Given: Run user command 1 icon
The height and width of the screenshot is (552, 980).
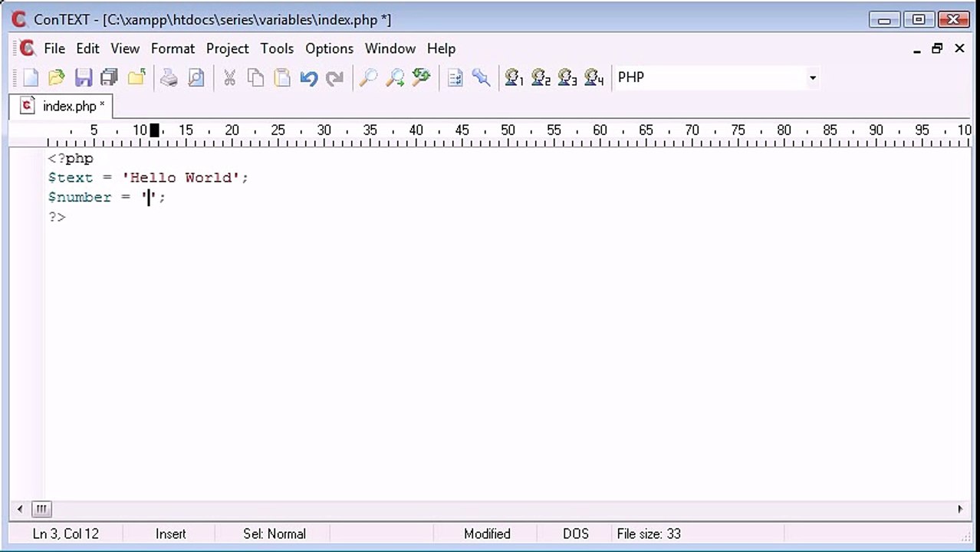Looking at the screenshot, I should (x=514, y=77).
